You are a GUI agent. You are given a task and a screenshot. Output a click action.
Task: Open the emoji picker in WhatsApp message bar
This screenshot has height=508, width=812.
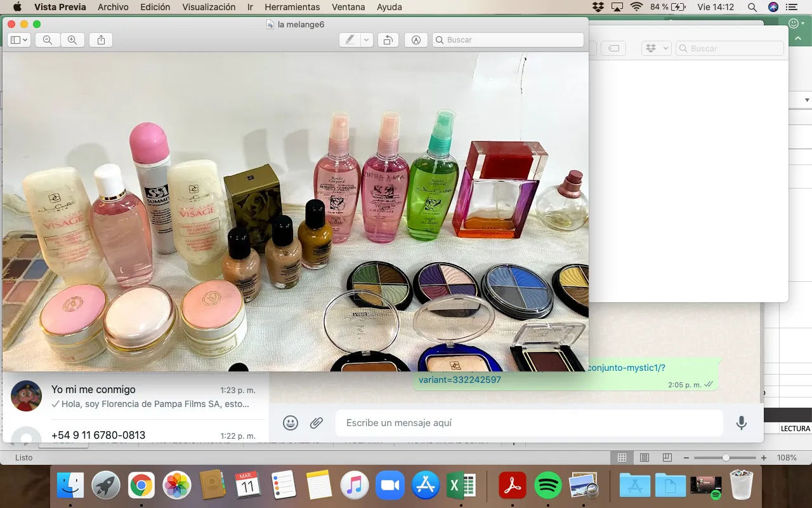coord(290,423)
